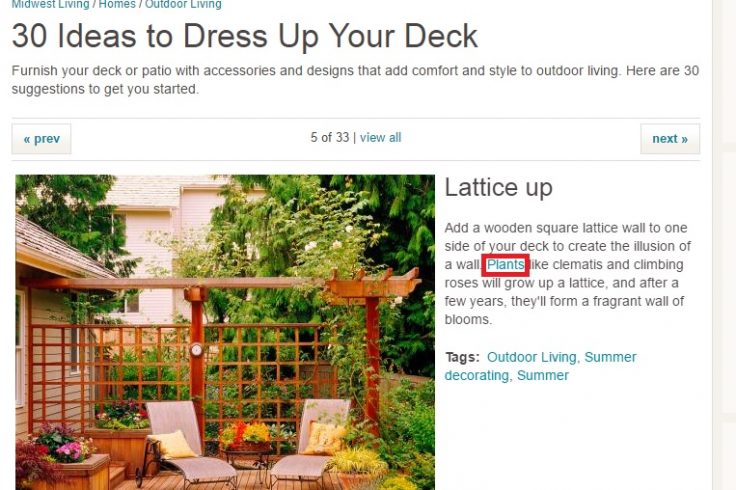The image size is (736, 490).
Task: Click the lattice description paragraph
Action: pos(567,274)
